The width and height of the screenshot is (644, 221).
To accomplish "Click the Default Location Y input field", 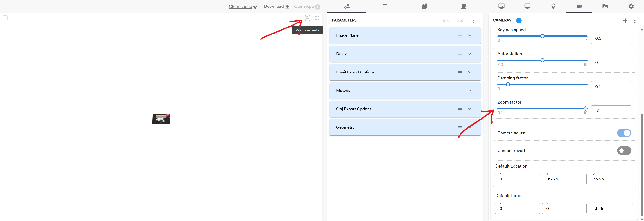I will 564,179.
